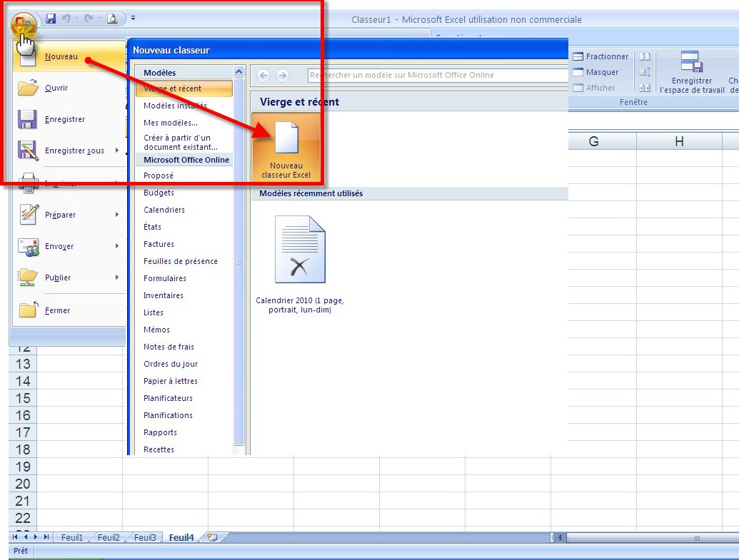Click the closing folder icon beside Fermer
Screen dimensions: 739x560
click(28, 310)
